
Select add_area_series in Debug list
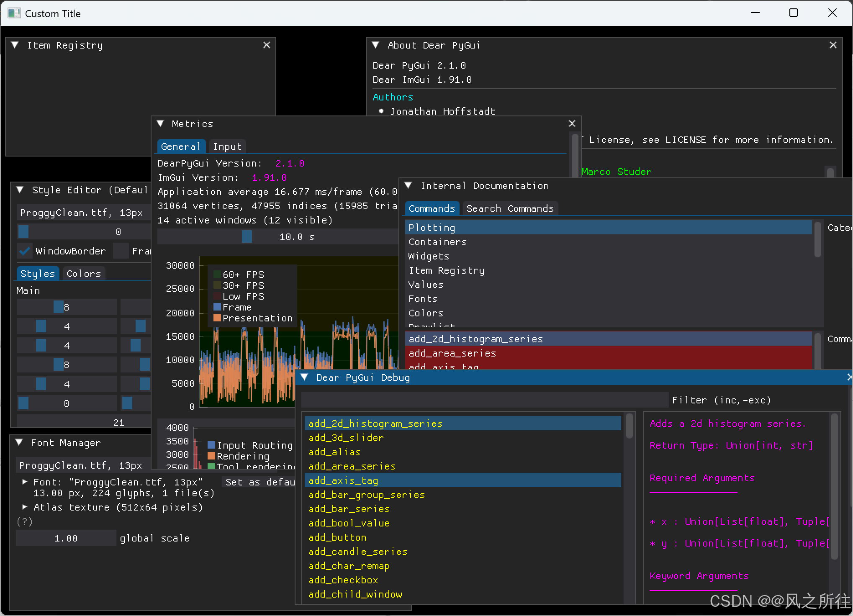[x=463, y=466]
